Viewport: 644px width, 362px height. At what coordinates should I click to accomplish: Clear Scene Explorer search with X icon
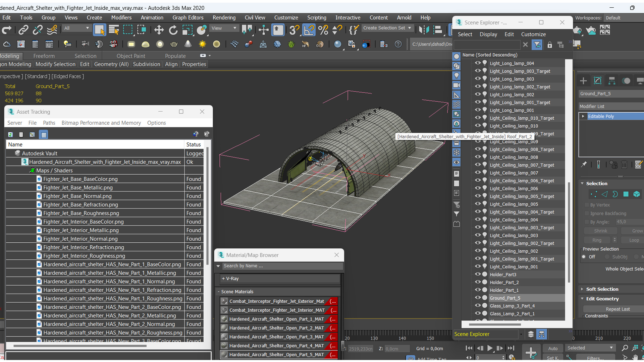(x=525, y=45)
